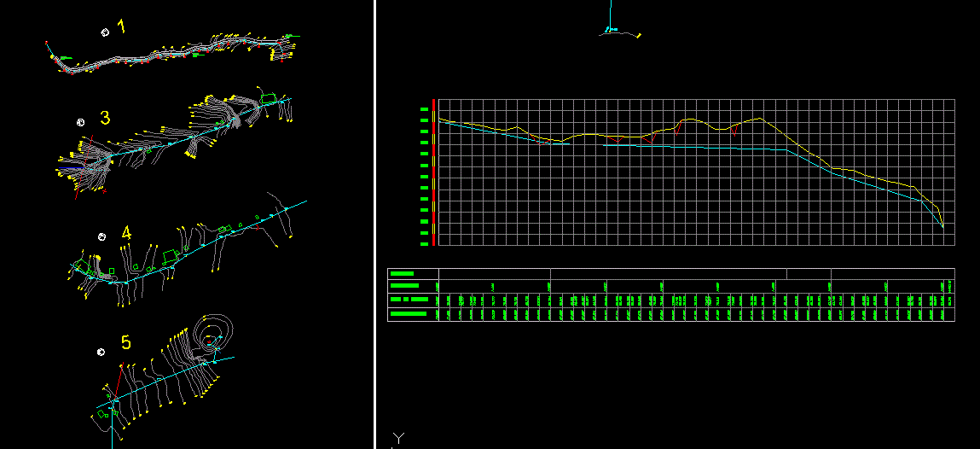Screen dimensions: 980x449
Task: Click the UCS Y-axis icon in the profile viewport
Action: point(397,439)
